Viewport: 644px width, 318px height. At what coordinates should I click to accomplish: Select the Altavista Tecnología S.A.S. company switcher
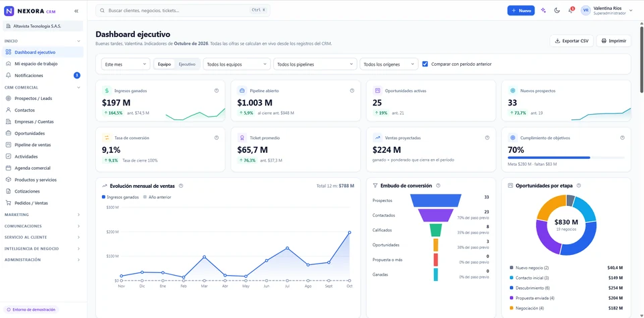(43, 26)
